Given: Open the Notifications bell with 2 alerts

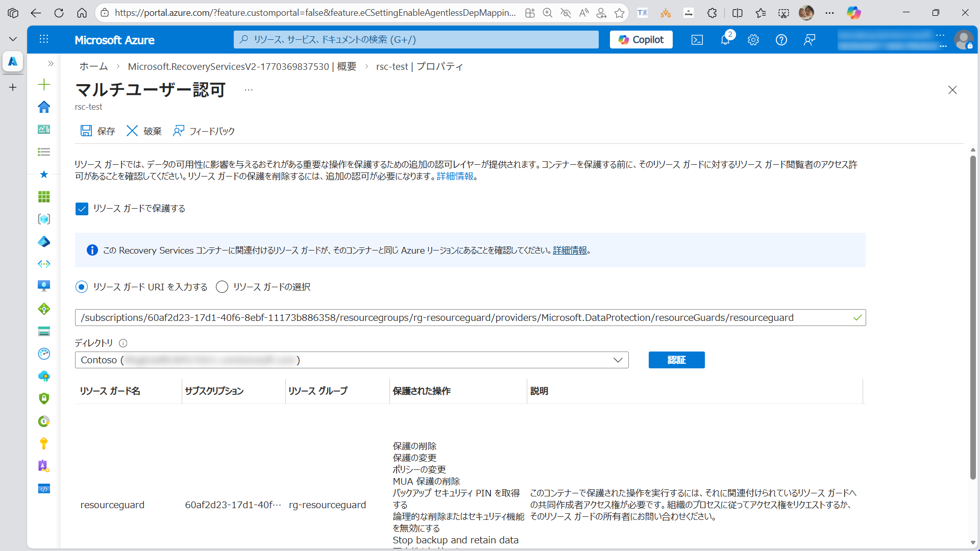Looking at the screenshot, I should (x=725, y=39).
